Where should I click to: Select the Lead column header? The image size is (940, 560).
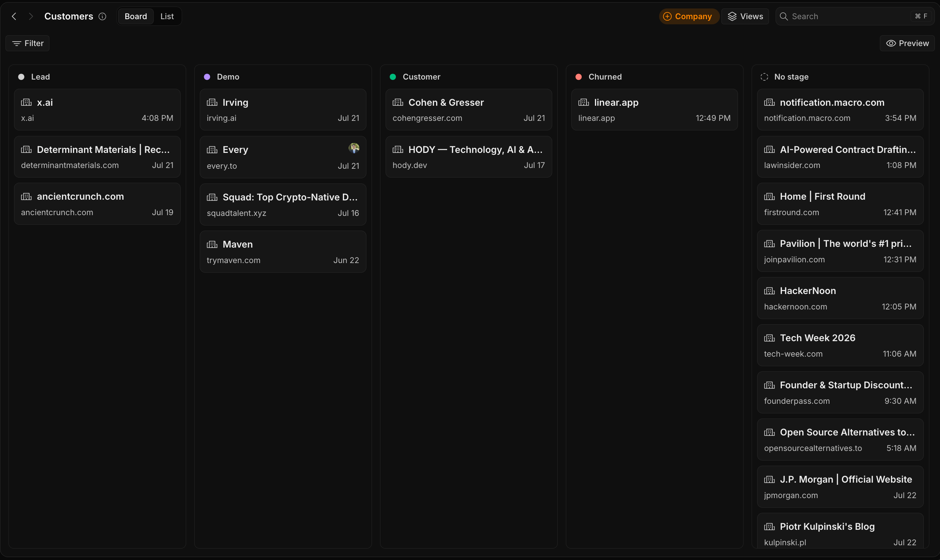pos(41,77)
